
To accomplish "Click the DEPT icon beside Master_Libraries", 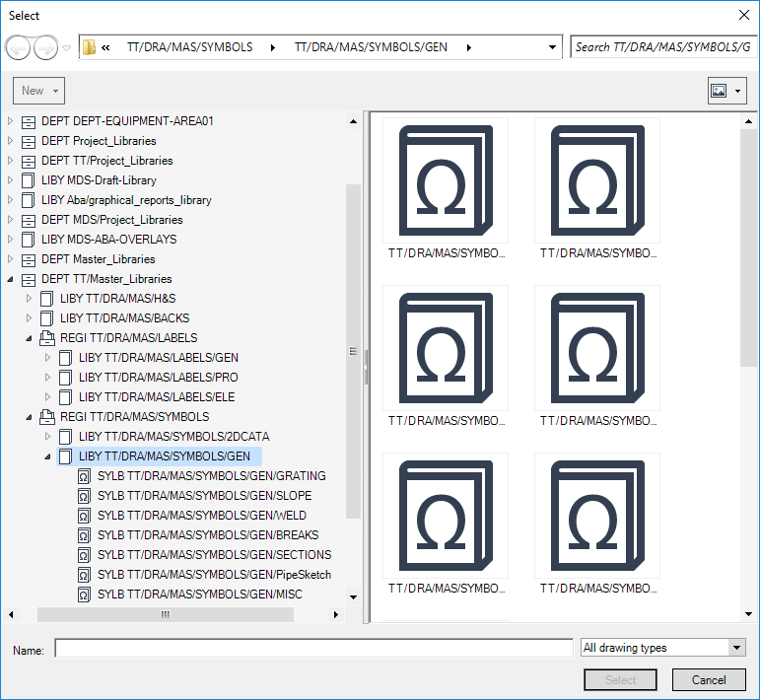I will pyautogui.click(x=28, y=259).
